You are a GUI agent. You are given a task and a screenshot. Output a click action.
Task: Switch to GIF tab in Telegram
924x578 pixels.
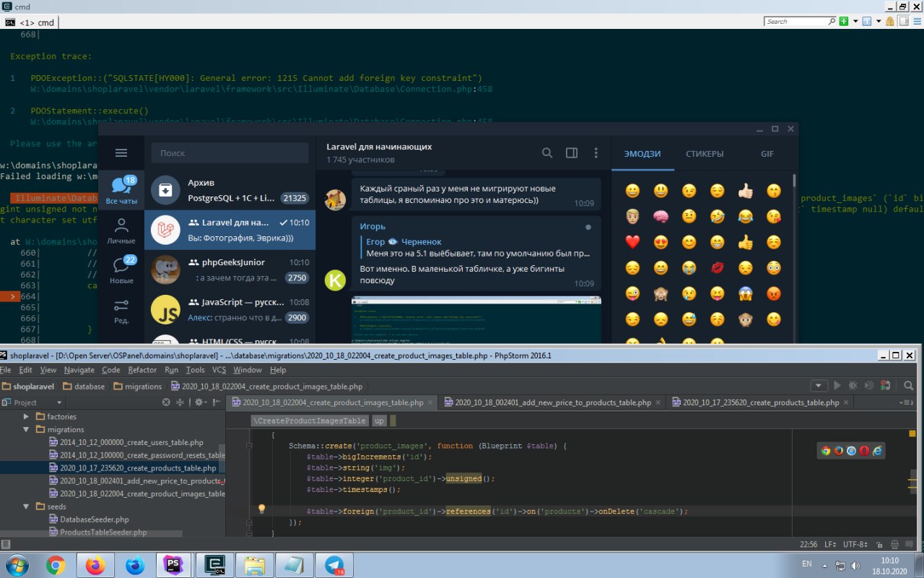[x=767, y=153]
